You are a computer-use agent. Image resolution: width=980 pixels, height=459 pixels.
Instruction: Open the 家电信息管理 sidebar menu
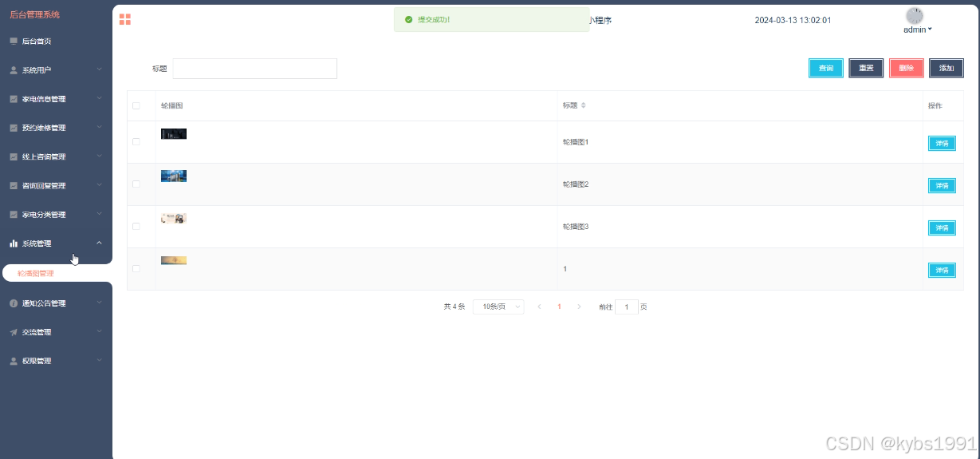coord(56,99)
